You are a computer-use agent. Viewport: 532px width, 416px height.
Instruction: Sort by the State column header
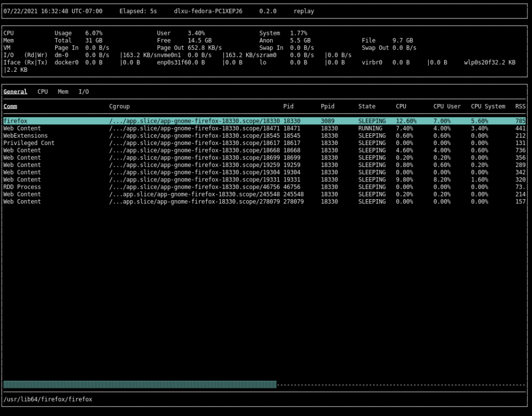point(367,106)
